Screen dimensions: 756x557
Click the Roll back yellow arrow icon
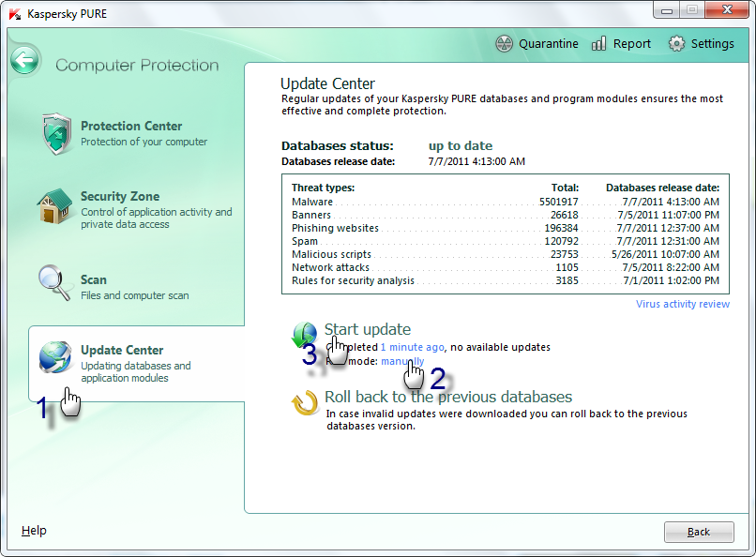point(305,403)
